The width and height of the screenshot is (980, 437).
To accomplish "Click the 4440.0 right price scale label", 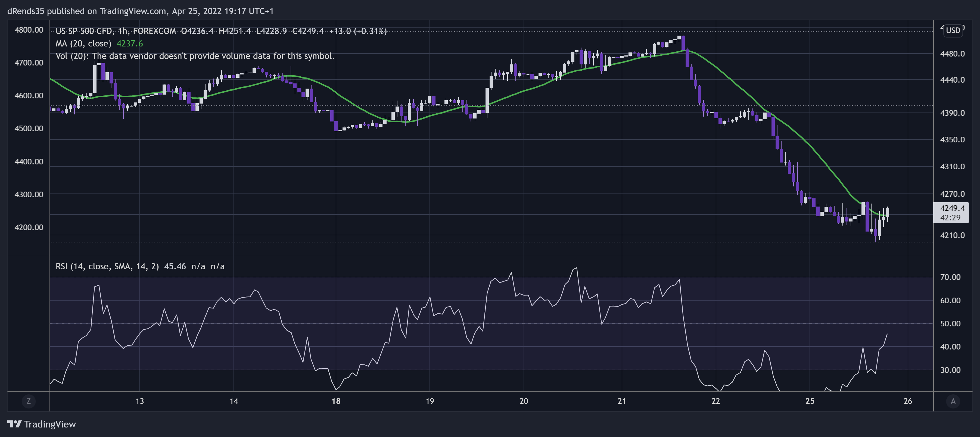I will point(952,80).
